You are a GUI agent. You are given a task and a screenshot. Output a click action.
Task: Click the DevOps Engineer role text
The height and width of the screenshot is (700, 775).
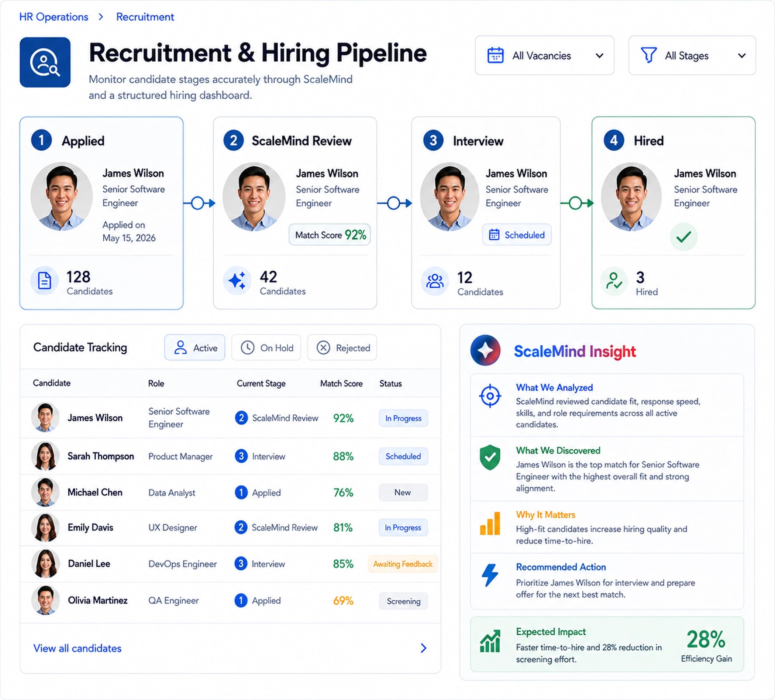pos(183,564)
